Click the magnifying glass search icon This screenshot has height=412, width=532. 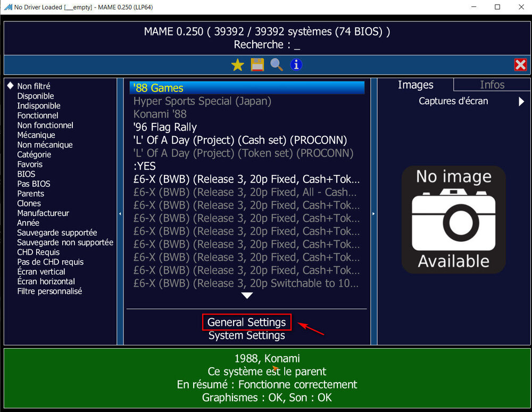pyautogui.click(x=276, y=65)
